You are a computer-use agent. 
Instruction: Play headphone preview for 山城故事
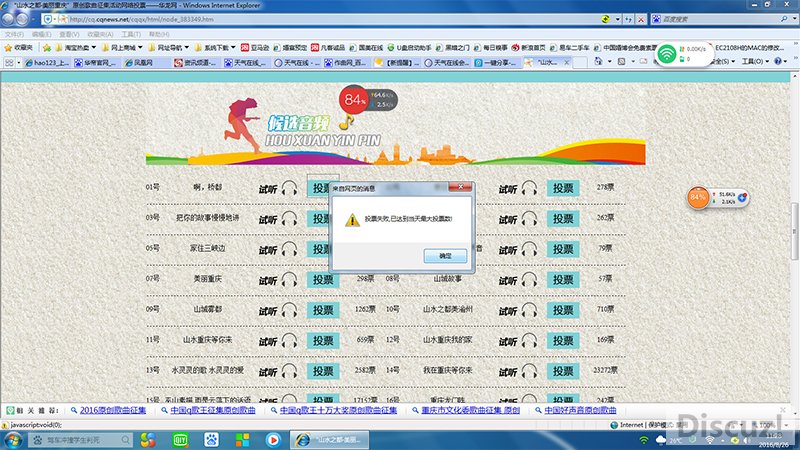tap(529, 280)
